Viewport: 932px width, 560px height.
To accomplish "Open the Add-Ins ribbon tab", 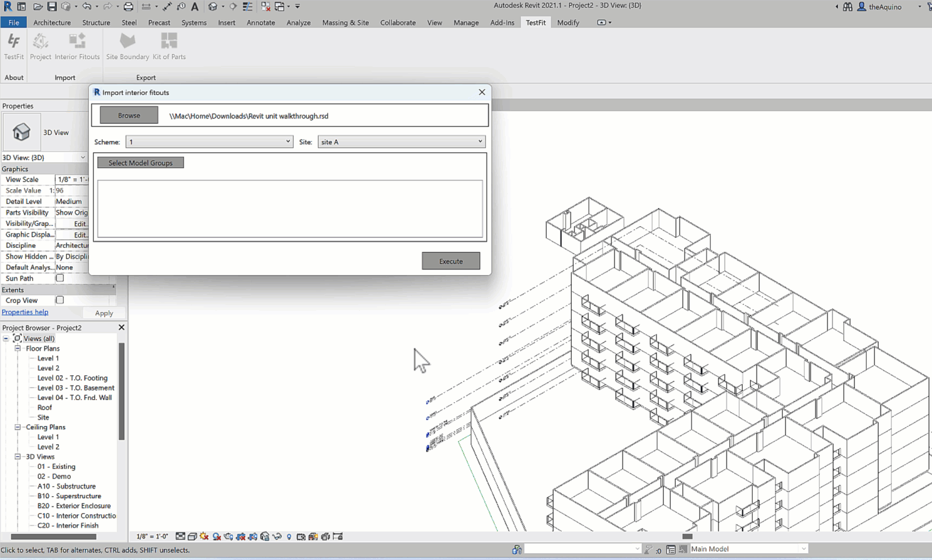I will tap(502, 23).
